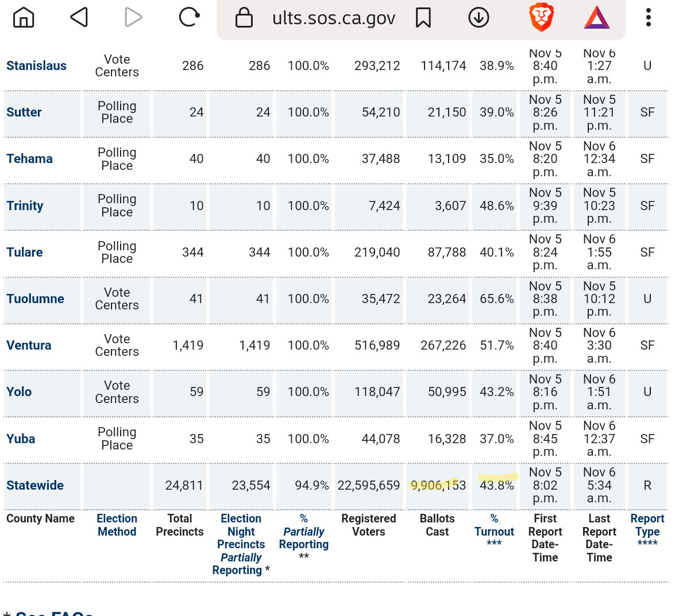
Task: Select Statewide turnout value 43.8%
Action: coord(497,485)
